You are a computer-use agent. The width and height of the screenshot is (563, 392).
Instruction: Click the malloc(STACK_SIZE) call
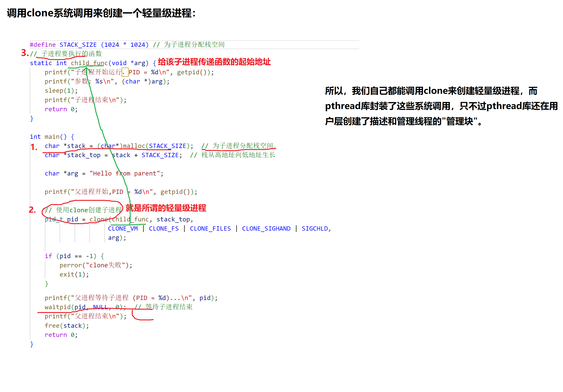click(156, 146)
